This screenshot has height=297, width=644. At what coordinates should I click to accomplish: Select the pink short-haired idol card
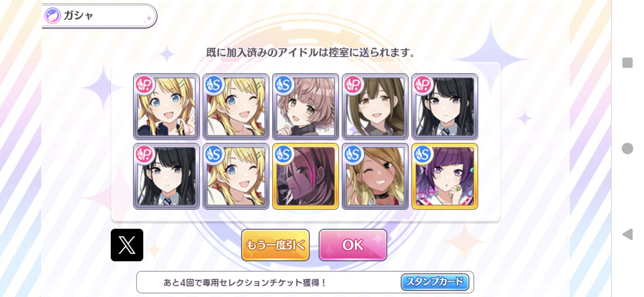[x=306, y=107]
